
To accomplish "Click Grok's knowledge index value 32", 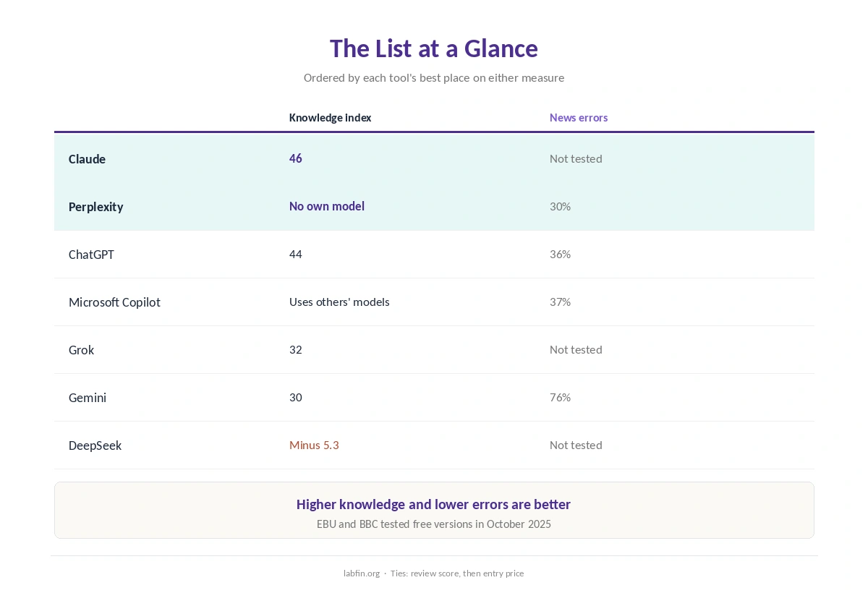I will 296,349.
